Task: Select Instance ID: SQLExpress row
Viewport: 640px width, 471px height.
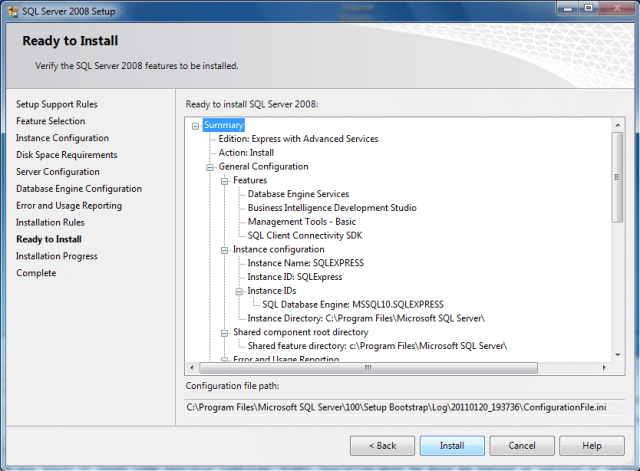Action: [295, 277]
